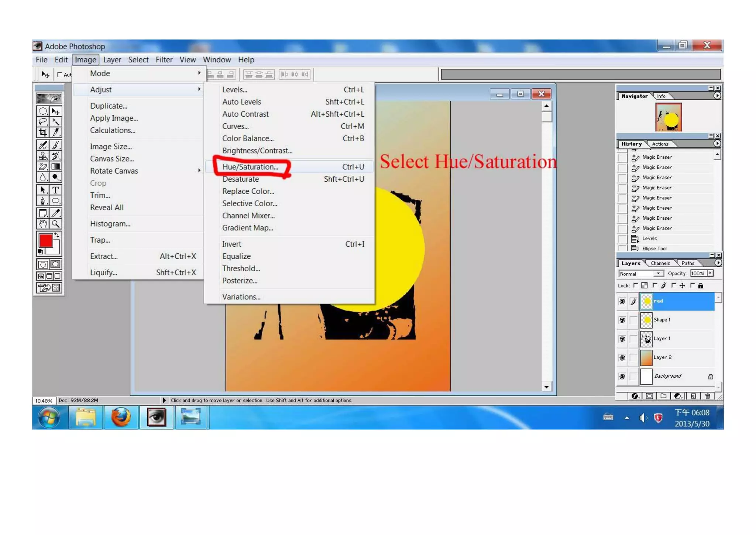Click Jump to ImageReady button
The height and width of the screenshot is (535, 756).
49,288
